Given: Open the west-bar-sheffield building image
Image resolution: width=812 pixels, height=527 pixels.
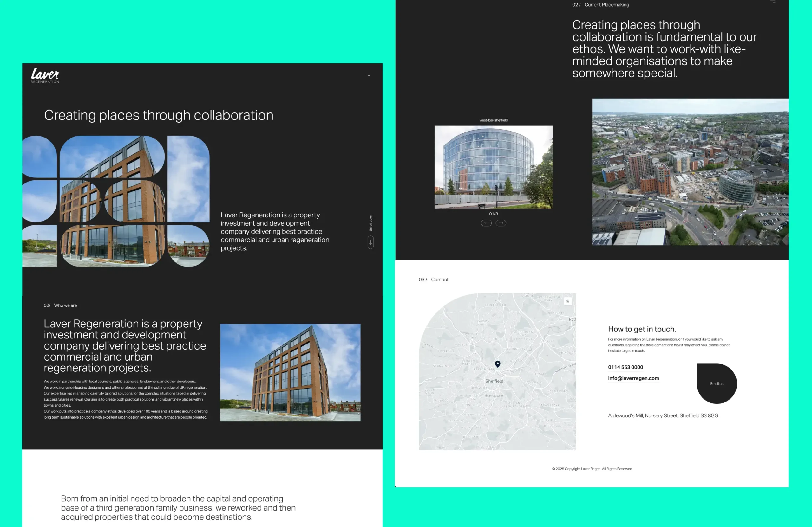Looking at the screenshot, I should 493,167.
